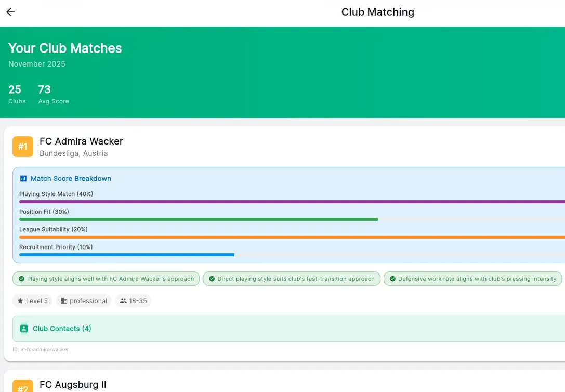Click the #1 rank badge of FC Admira Wacker
This screenshot has width=565, height=392.
22,147
